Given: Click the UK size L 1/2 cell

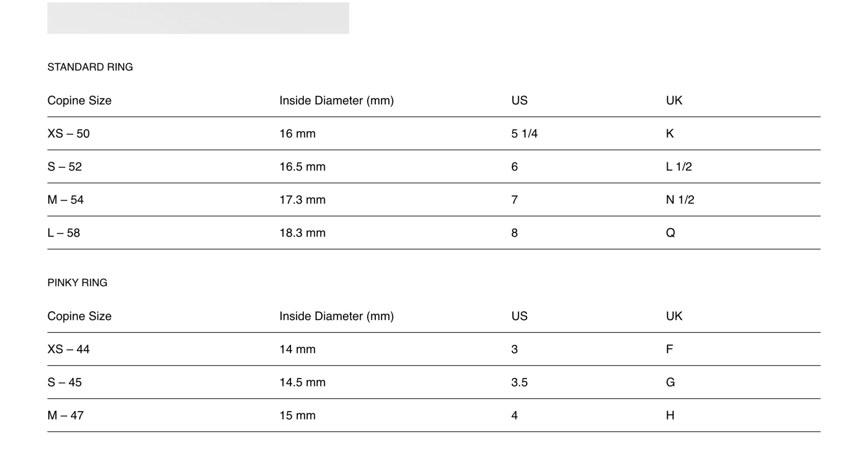Looking at the screenshot, I should (679, 167).
